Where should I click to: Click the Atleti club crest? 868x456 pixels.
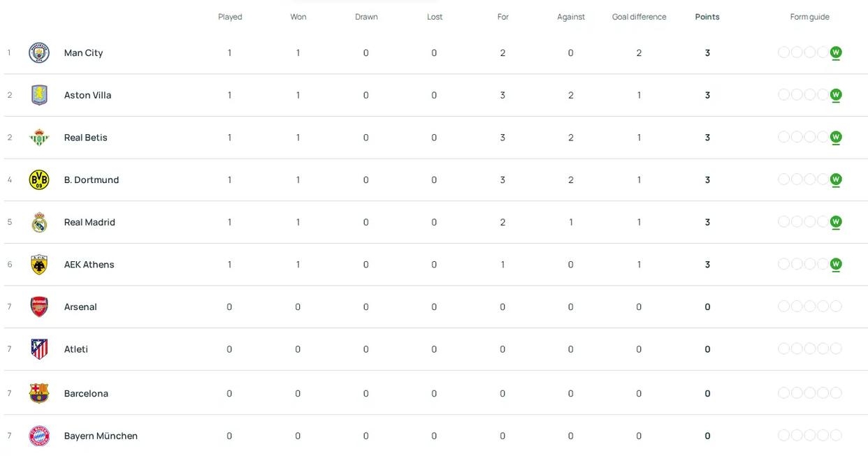[39, 349]
